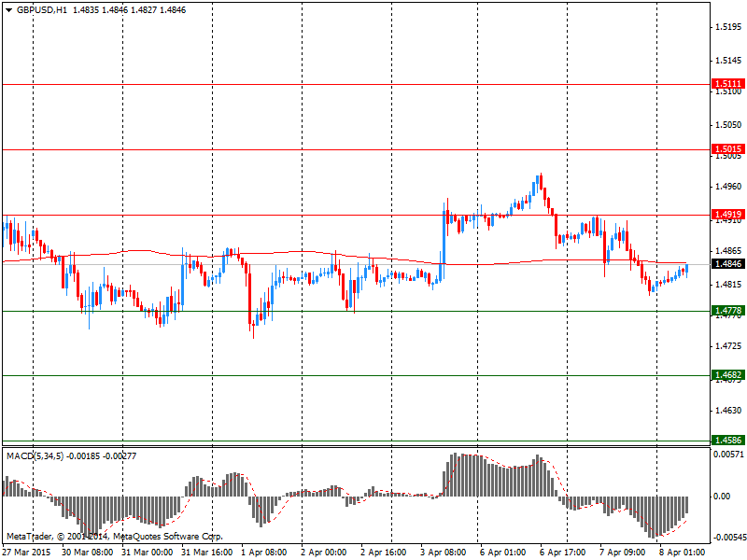Viewport: 747px width, 560px height.
Task: Select the 1.4682 green support price label
Action: [727, 375]
